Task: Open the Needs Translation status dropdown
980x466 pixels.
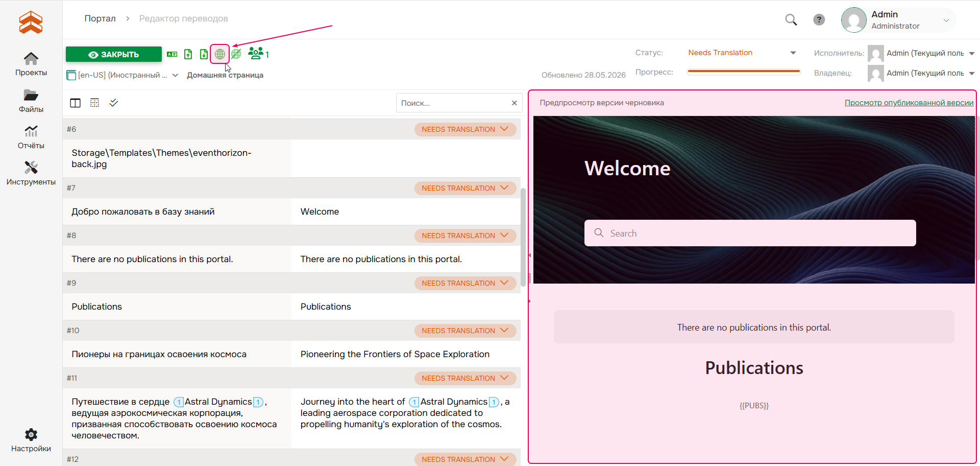Action: (x=742, y=53)
